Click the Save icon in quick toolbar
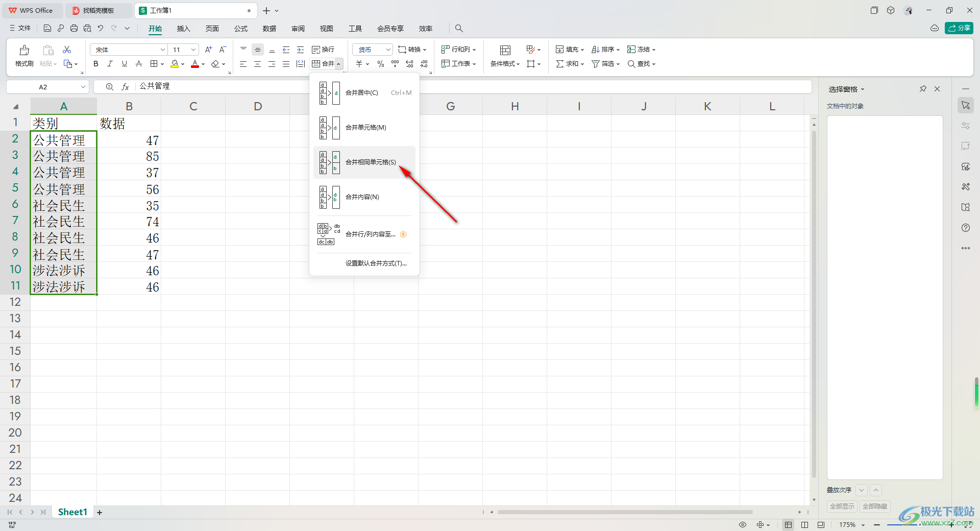Screen dimensions: 980x531 pos(47,29)
